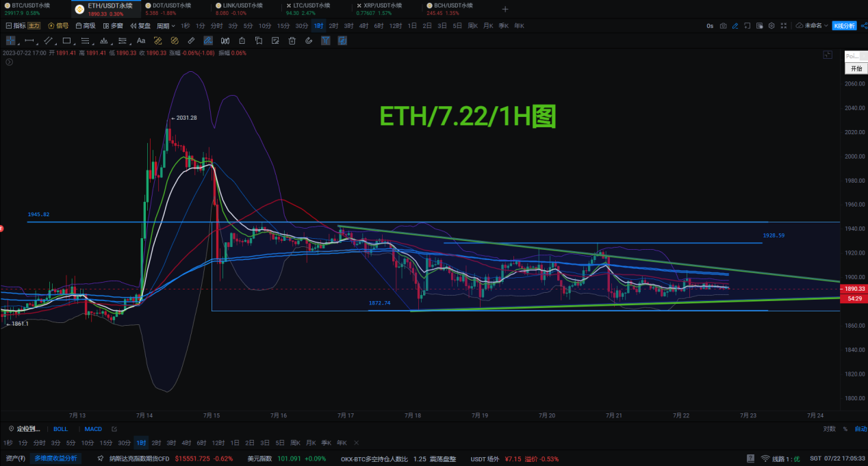Enter fullscreen with the expand icon
Image resolution: width=868 pixels, height=466 pixels.
pyautogui.click(x=784, y=26)
